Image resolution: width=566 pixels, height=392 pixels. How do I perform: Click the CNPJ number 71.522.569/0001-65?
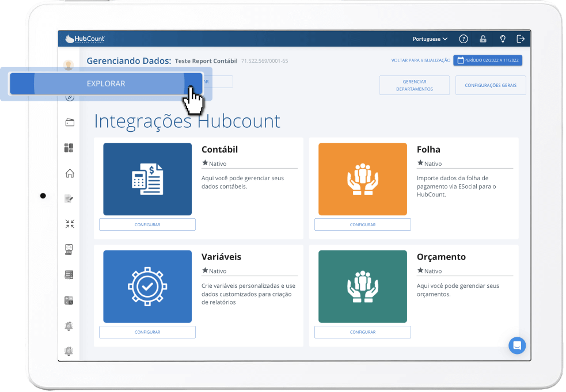click(x=265, y=61)
